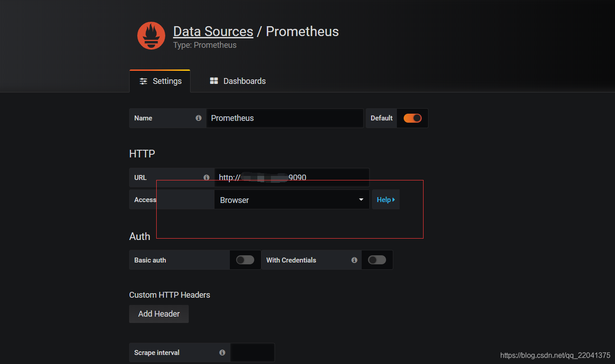Screen dimensions: 615x364
Task: Click the info icon next to Name
Action: pos(198,118)
